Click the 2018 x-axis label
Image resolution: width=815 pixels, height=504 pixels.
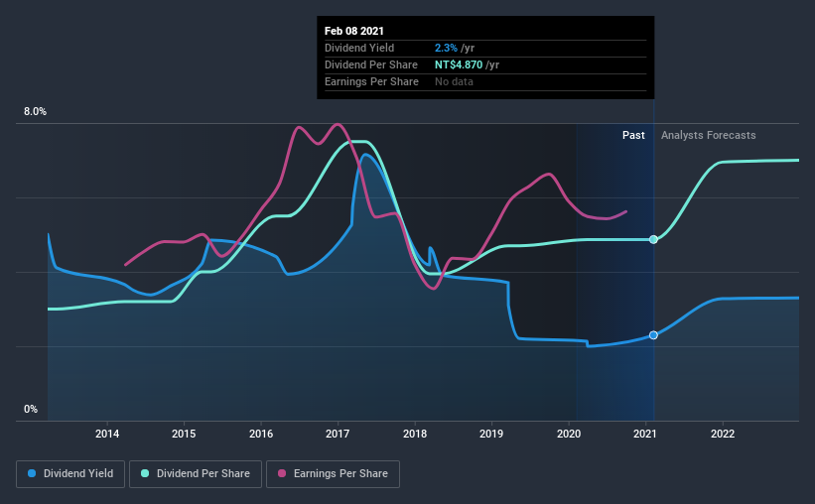coord(415,434)
